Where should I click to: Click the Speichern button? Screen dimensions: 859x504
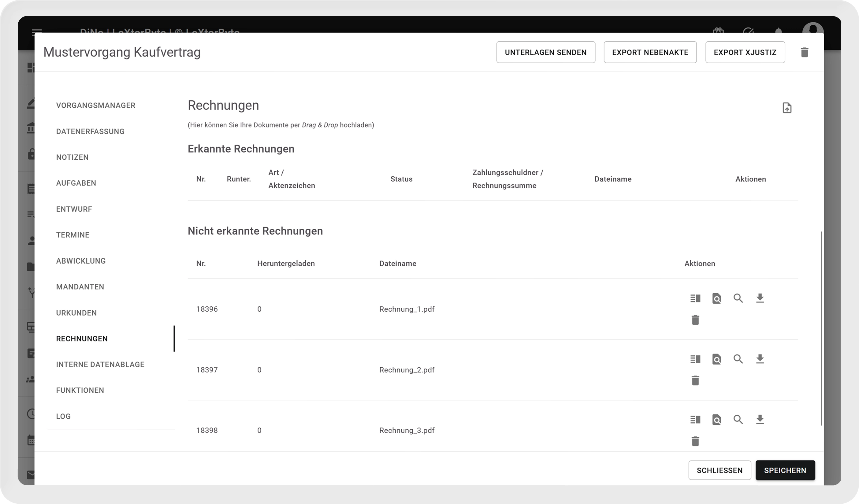point(785,470)
